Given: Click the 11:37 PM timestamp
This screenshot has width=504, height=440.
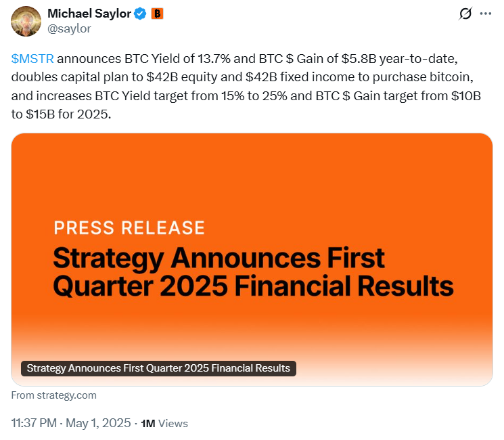Looking at the screenshot, I should pyautogui.click(x=34, y=423).
